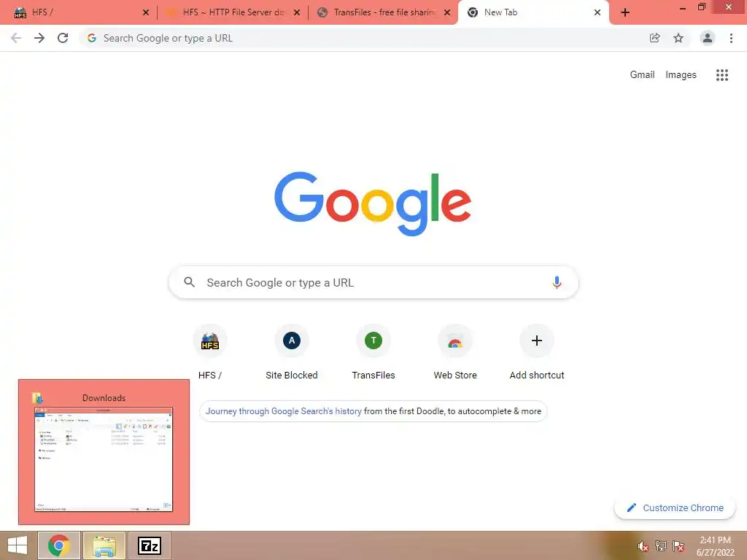Click the File Explorer taskbar icon
Screen dimensions: 747x560
104,545
